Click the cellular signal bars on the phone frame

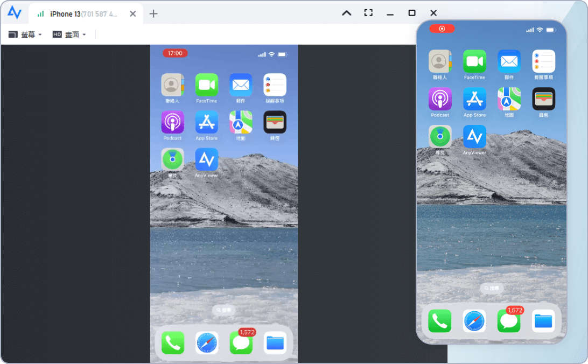(x=530, y=30)
